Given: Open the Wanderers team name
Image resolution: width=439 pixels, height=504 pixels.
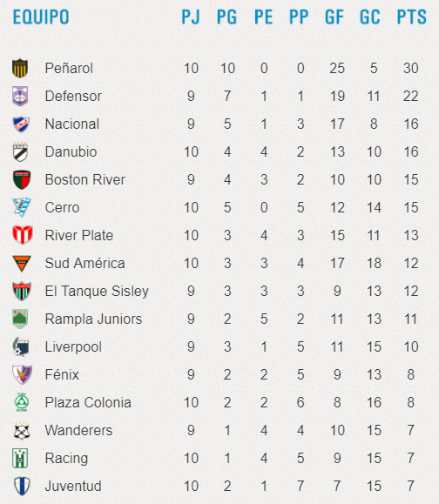Looking at the screenshot, I should click(78, 430).
